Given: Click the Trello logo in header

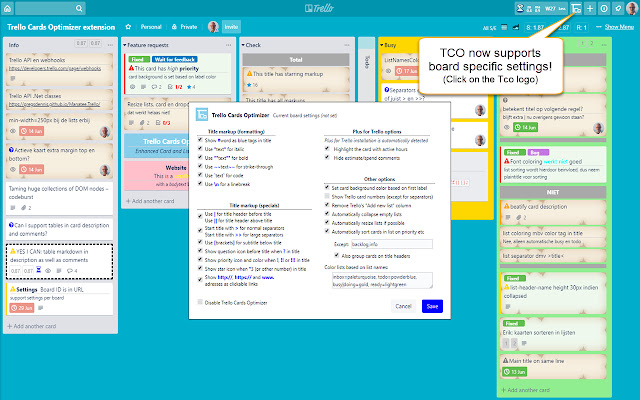Looking at the screenshot, I should pos(320,8).
